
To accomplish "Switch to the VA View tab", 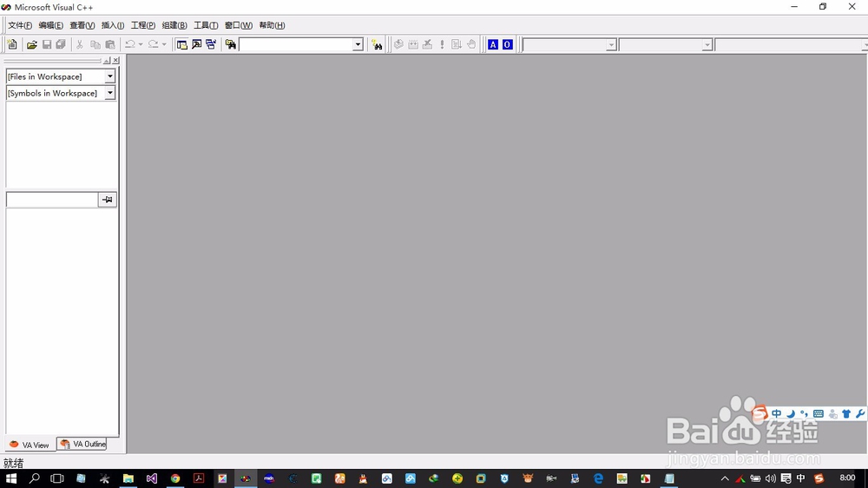I will pyautogui.click(x=30, y=445).
